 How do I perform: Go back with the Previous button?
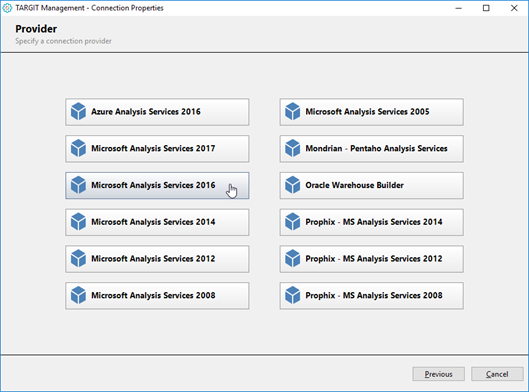[x=439, y=374]
